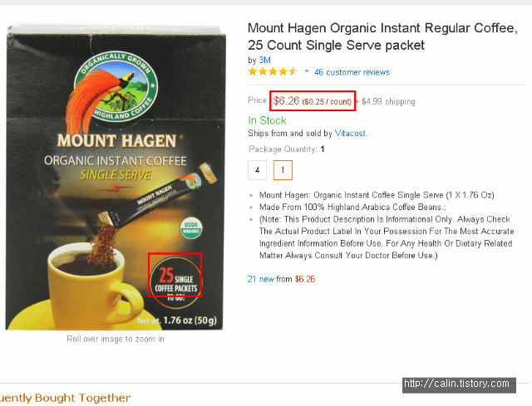Image resolution: width=532 pixels, height=406 pixels.
Task: Select package quantity 1
Action: pos(283,170)
